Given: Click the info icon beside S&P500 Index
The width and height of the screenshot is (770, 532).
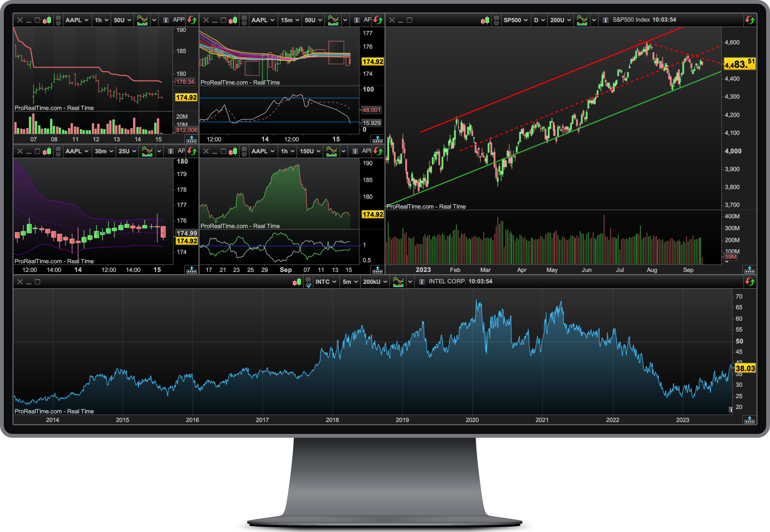Looking at the screenshot, I should (606, 20).
